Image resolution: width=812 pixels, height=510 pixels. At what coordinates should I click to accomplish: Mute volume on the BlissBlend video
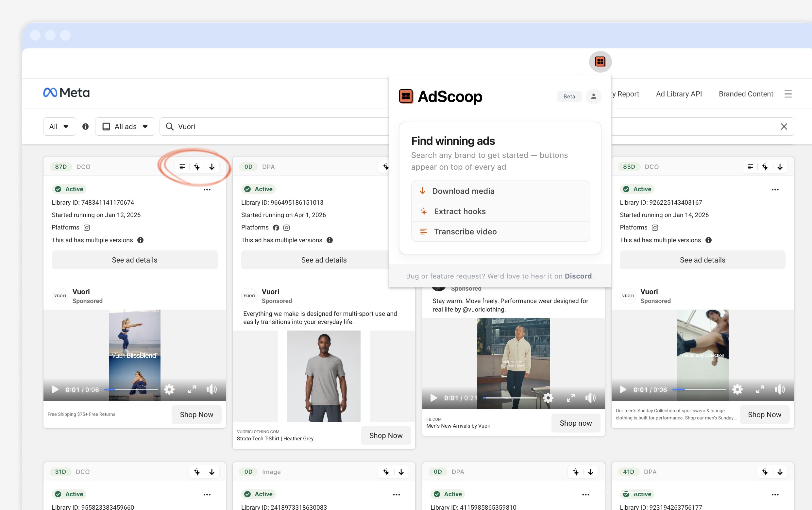tap(211, 390)
